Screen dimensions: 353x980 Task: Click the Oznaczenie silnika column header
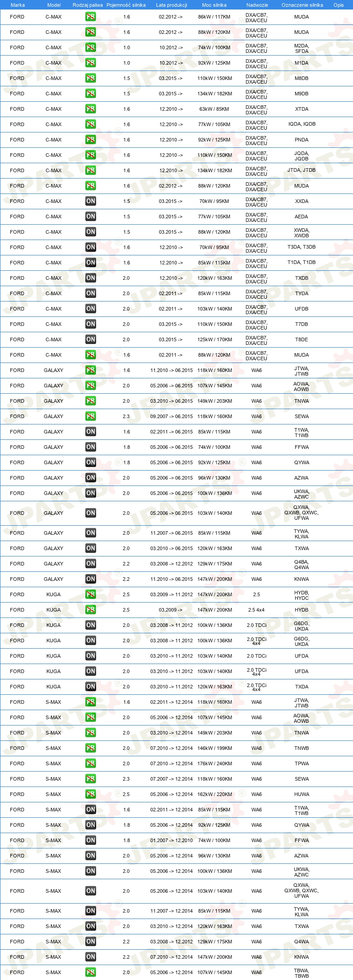(x=302, y=5)
